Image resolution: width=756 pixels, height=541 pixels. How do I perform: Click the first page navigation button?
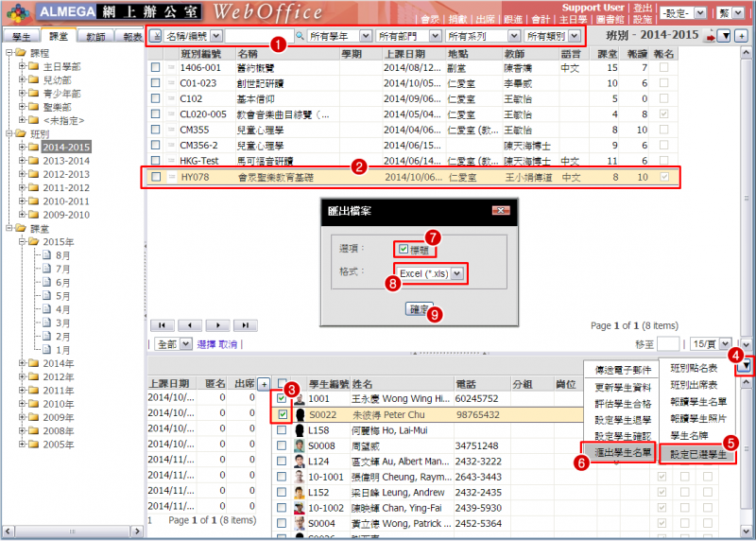(163, 324)
